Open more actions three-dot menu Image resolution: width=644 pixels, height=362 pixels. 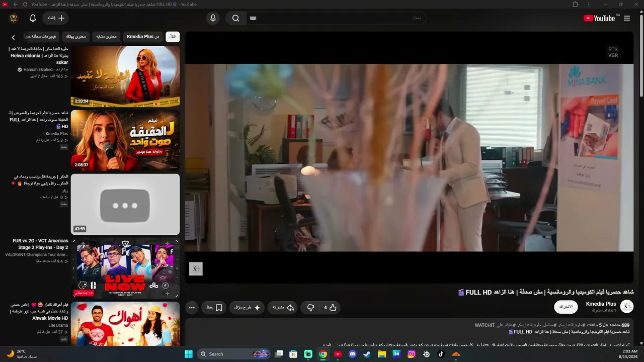[192, 308]
